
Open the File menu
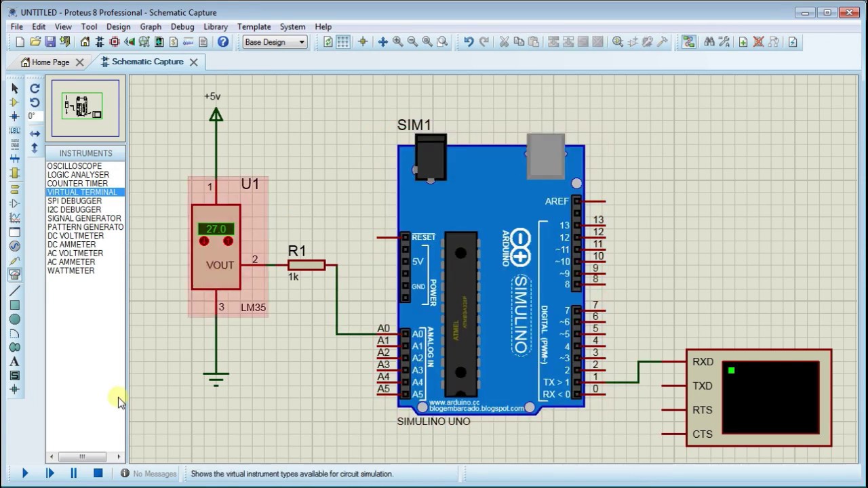(x=17, y=26)
